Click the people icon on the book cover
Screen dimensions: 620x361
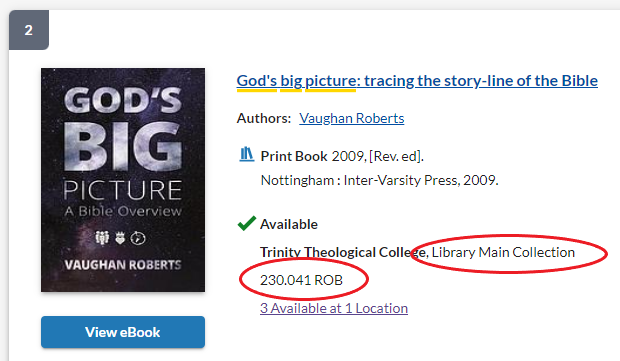pyautogui.click(x=102, y=238)
